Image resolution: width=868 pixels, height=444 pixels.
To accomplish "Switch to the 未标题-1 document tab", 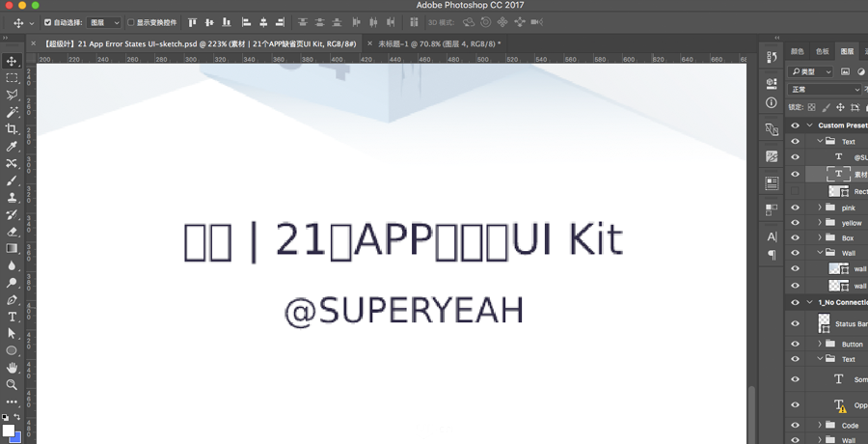I will [x=440, y=43].
